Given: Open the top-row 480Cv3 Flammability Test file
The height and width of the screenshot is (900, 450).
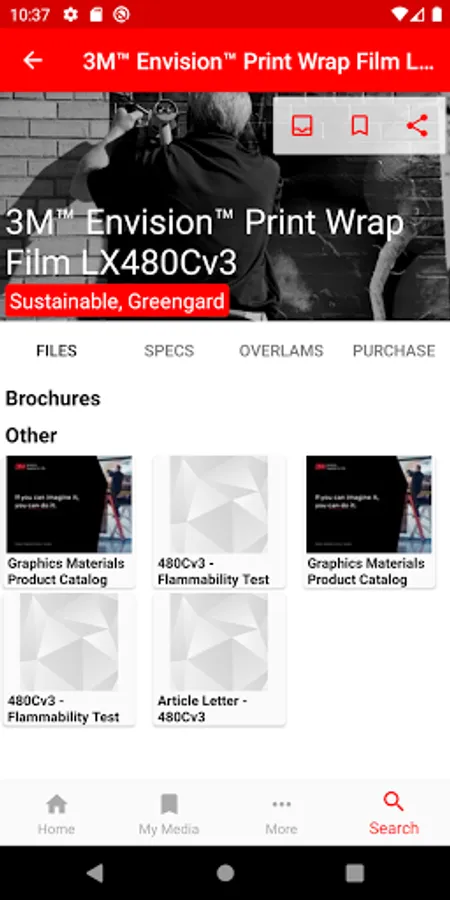Looking at the screenshot, I should pyautogui.click(x=219, y=521).
